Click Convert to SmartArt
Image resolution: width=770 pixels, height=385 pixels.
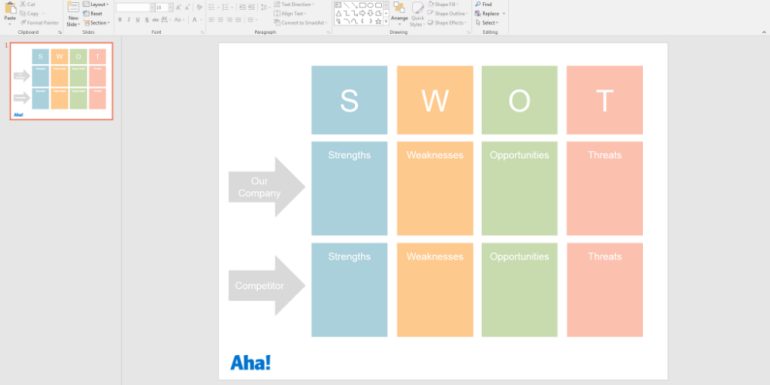pos(301,23)
